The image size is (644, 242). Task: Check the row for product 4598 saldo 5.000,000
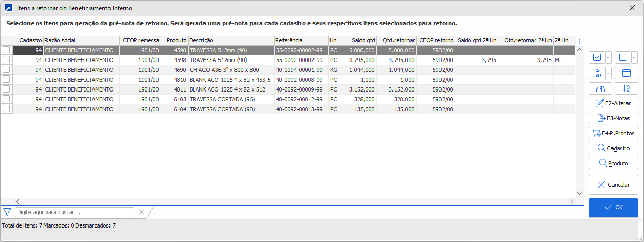(x=6, y=50)
